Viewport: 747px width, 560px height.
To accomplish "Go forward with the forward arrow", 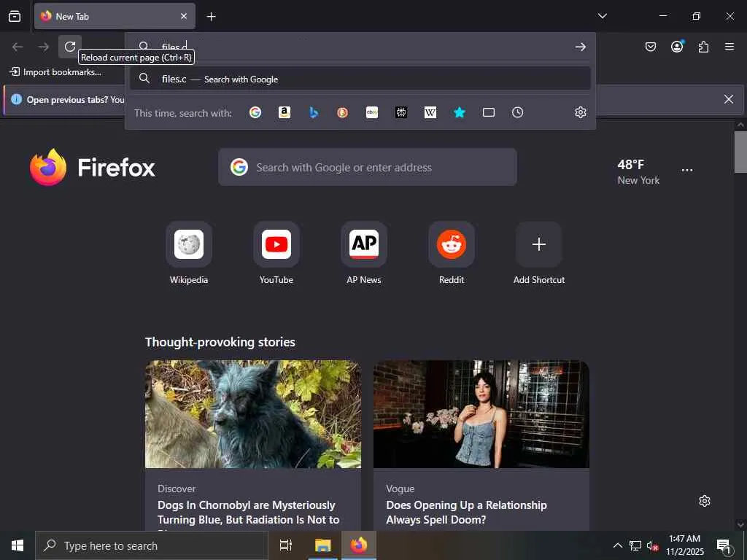I will (x=43, y=47).
